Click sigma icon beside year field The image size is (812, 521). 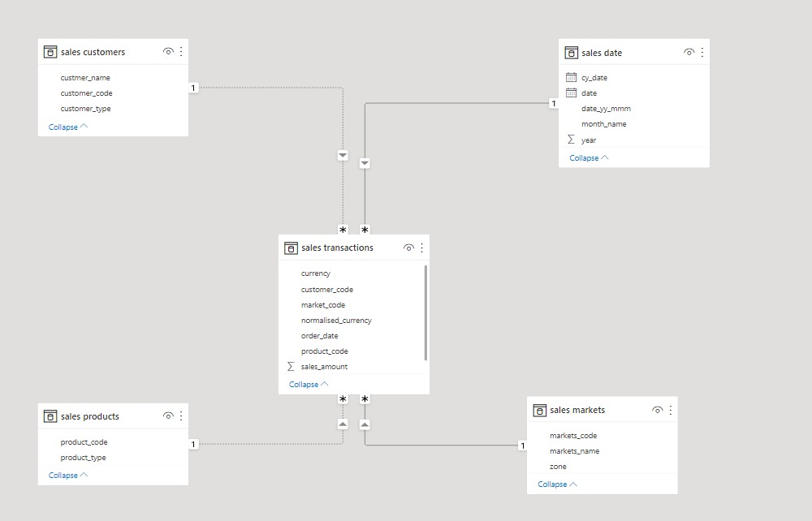pos(571,140)
